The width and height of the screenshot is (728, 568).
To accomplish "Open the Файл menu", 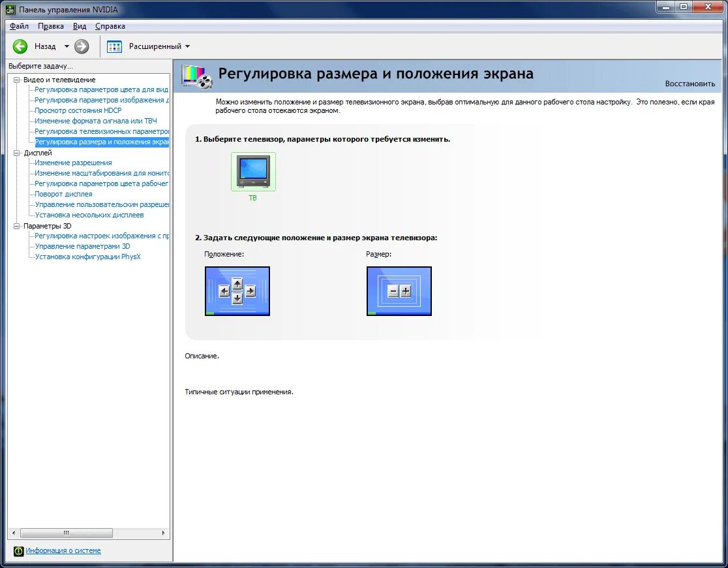I will click(x=19, y=26).
